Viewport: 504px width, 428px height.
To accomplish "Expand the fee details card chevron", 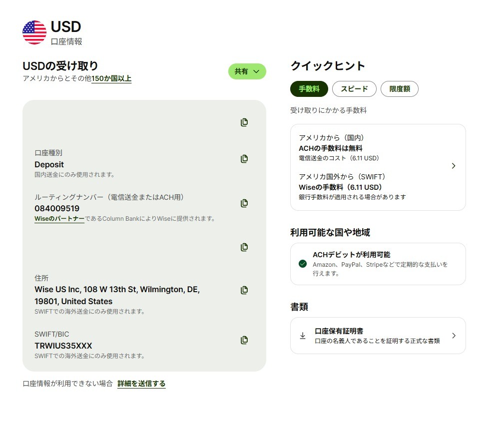I will tap(454, 166).
